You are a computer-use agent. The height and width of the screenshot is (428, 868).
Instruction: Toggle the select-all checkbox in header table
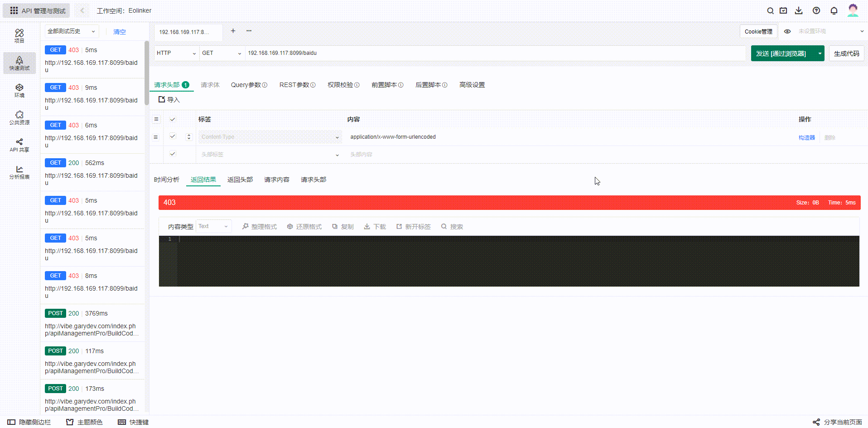tap(173, 119)
